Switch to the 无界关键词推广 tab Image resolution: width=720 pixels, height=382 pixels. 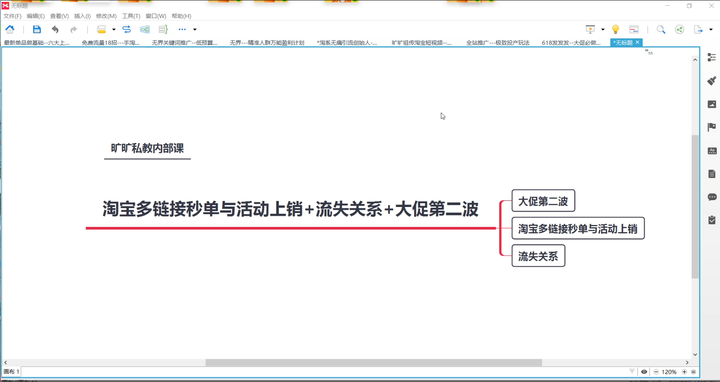(185, 42)
